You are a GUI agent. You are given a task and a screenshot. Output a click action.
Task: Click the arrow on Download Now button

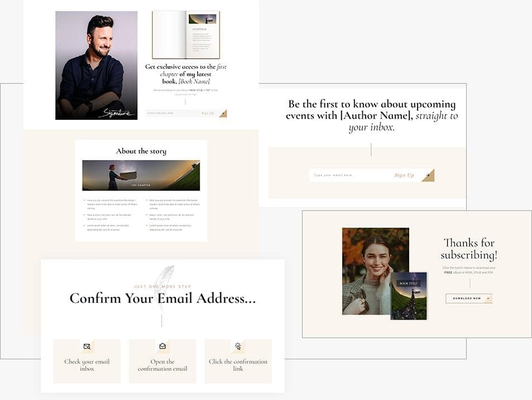pyautogui.click(x=488, y=298)
